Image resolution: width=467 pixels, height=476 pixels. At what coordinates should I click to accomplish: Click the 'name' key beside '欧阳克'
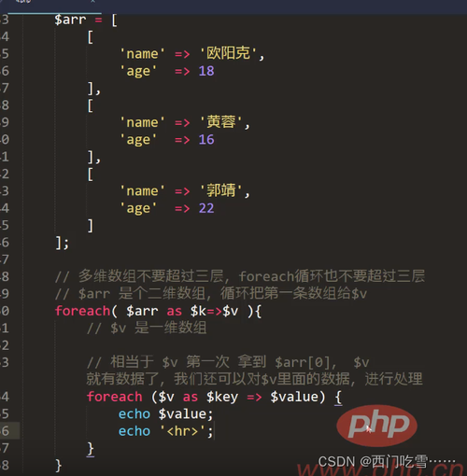tap(142, 54)
